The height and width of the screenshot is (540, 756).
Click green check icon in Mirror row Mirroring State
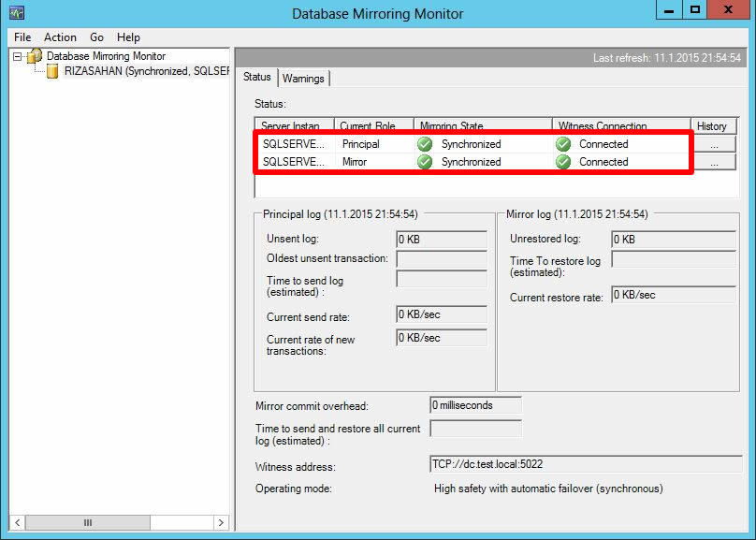425,162
